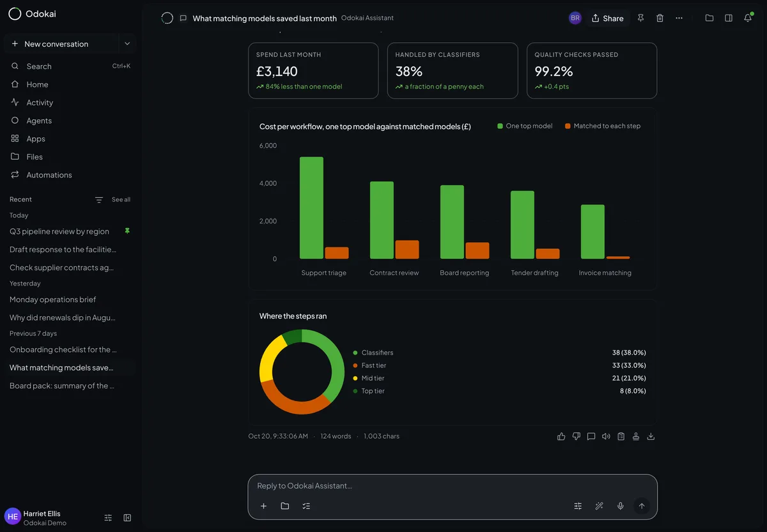This screenshot has width=767, height=532.
Task: Open the more options ellipsis menu
Action: coord(679,18)
